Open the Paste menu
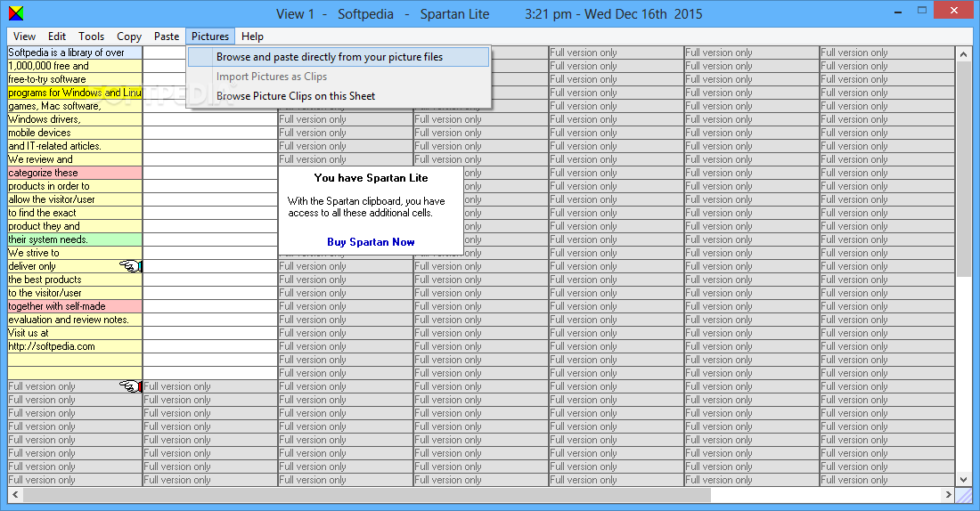980x511 pixels. point(167,36)
